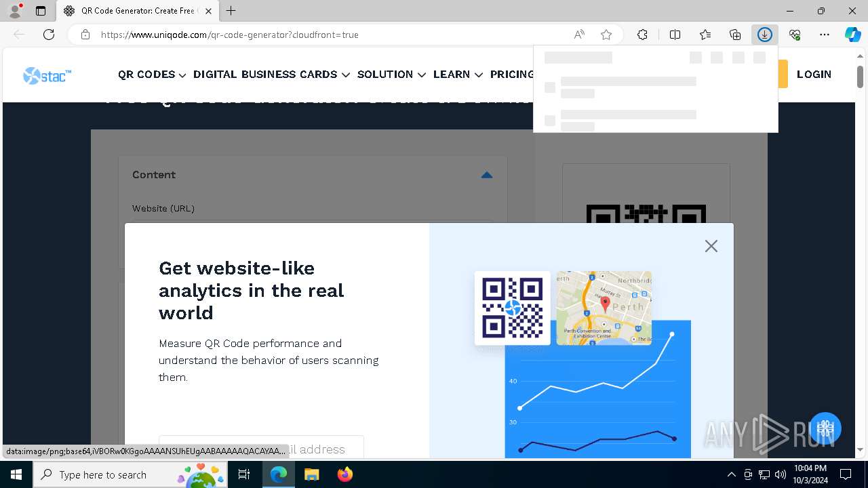
Task: Open Task View on taskbar
Action: point(244,474)
